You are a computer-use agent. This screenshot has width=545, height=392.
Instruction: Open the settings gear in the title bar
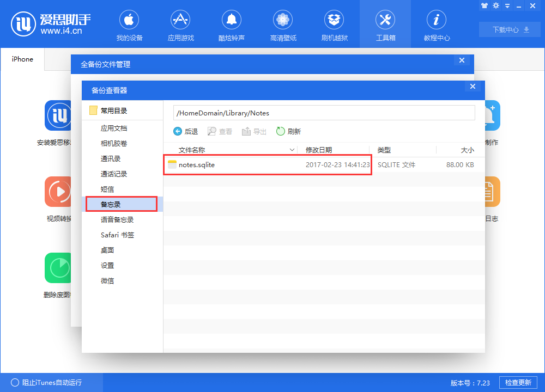(496, 5)
